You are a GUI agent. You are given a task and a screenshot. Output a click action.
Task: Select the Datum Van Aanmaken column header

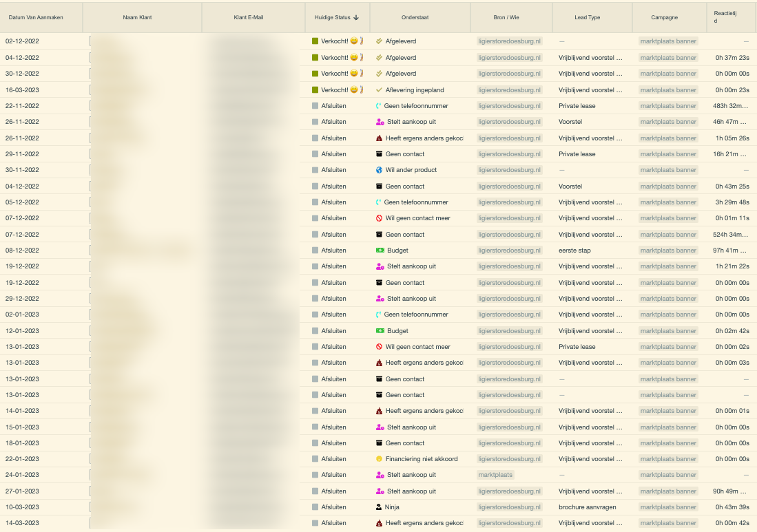36,18
